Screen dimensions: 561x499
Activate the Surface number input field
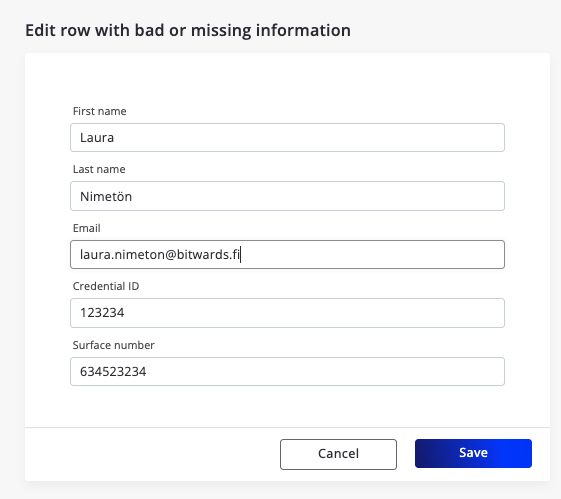[287, 371]
